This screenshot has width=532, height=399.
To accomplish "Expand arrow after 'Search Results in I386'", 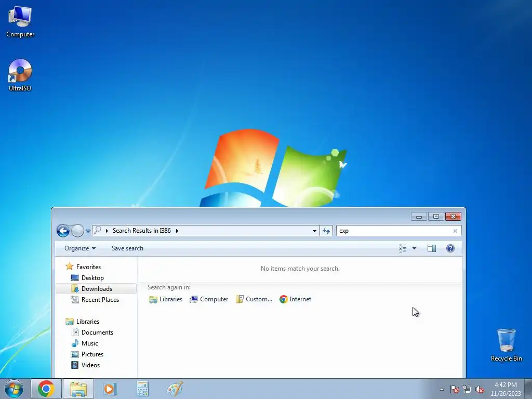I will tap(177, 231).
